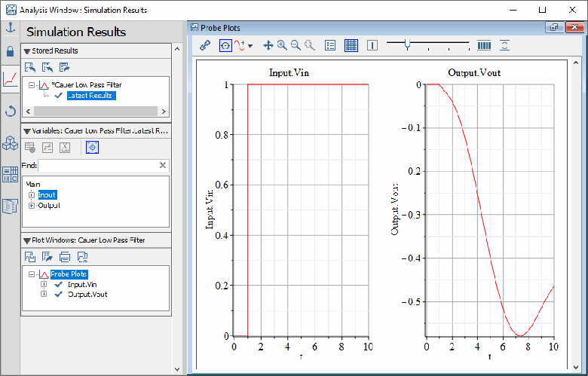588x376 pixels.
Task: Collapse the Stored Results section
Action: click(x=27, y=51)
